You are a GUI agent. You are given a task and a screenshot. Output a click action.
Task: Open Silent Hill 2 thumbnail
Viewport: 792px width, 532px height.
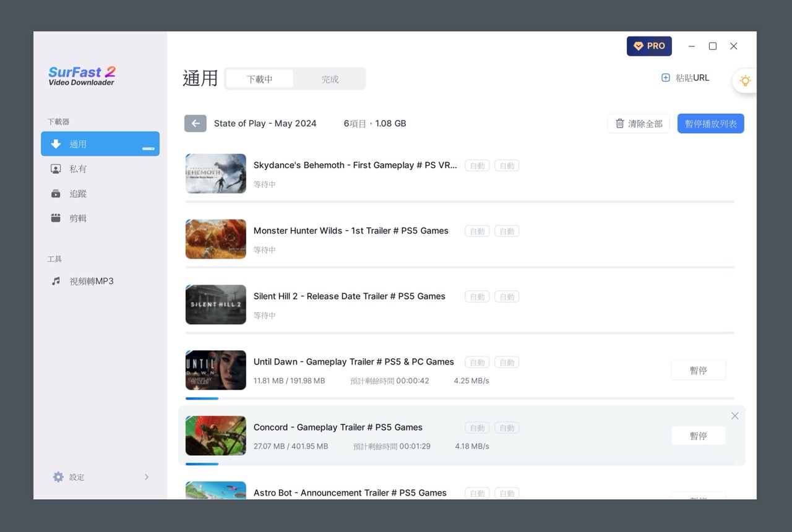coord(216,305)
